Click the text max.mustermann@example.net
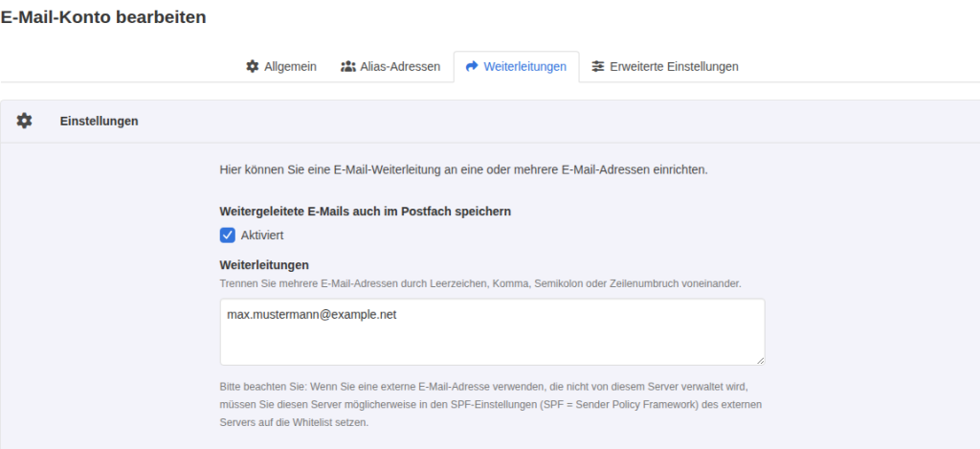This screenshot has width=980, height=449. tap(312, 315)
